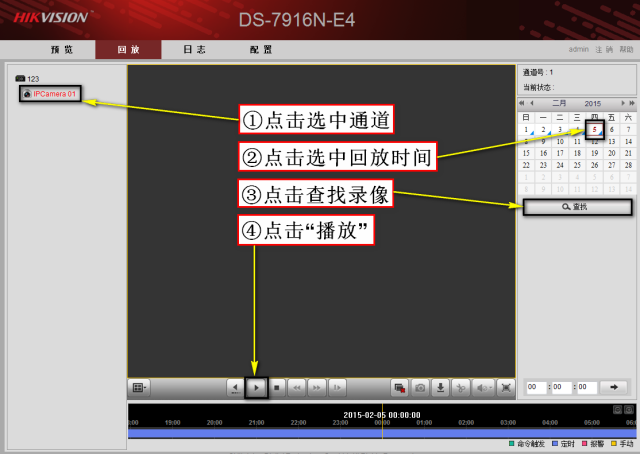640x454 pixels.
Task: Select February 15 in the calendar
Action: tap(527, 154)
